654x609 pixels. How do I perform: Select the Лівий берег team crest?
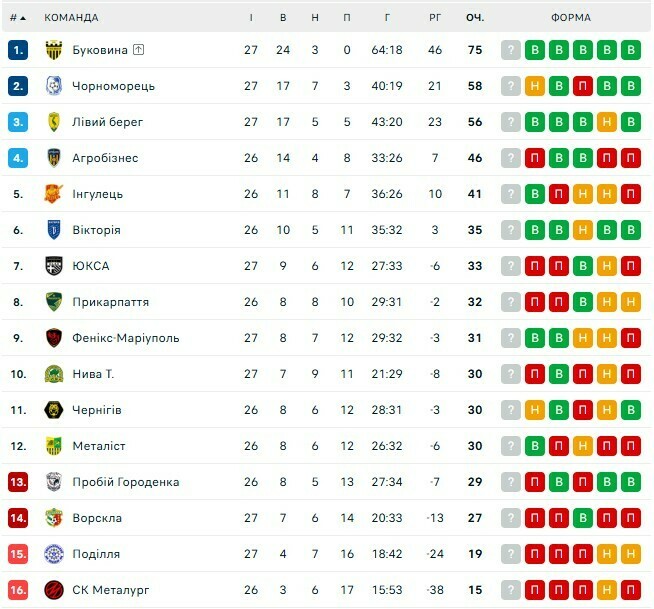click(54, 122)
